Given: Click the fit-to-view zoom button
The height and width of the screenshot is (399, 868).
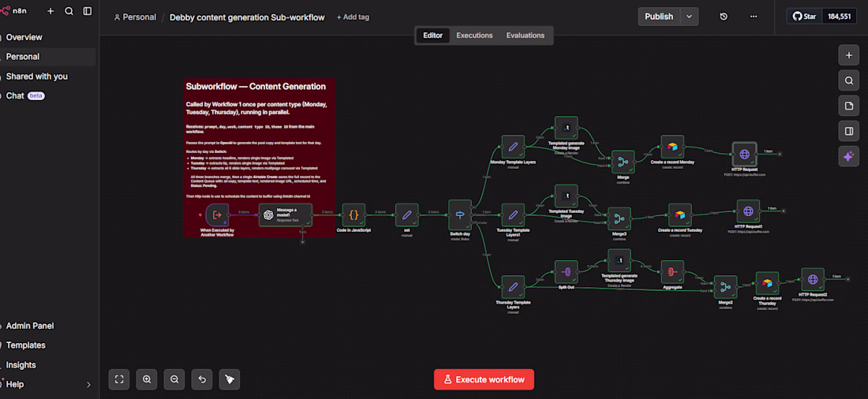Looking at the screenshot, I should point(119,379).
